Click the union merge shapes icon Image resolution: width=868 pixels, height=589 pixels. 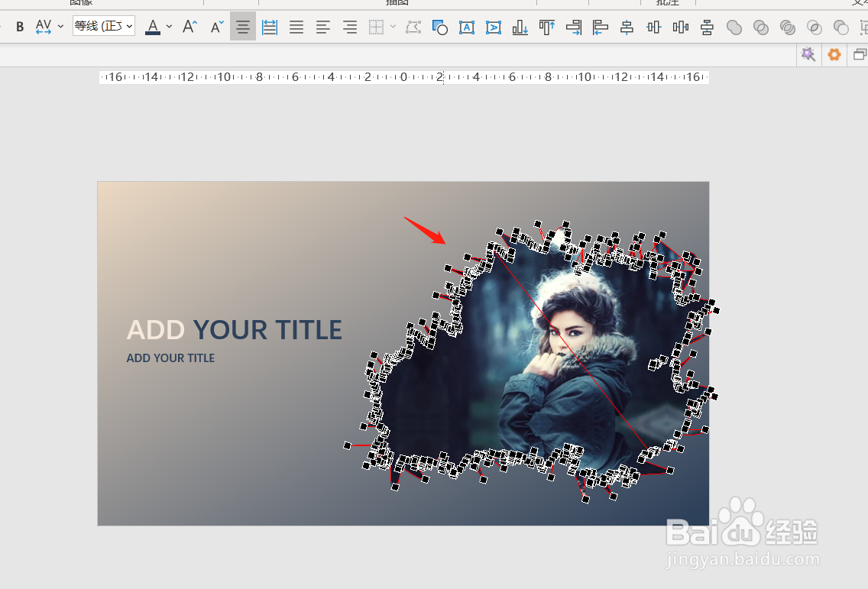click(734, 28)
